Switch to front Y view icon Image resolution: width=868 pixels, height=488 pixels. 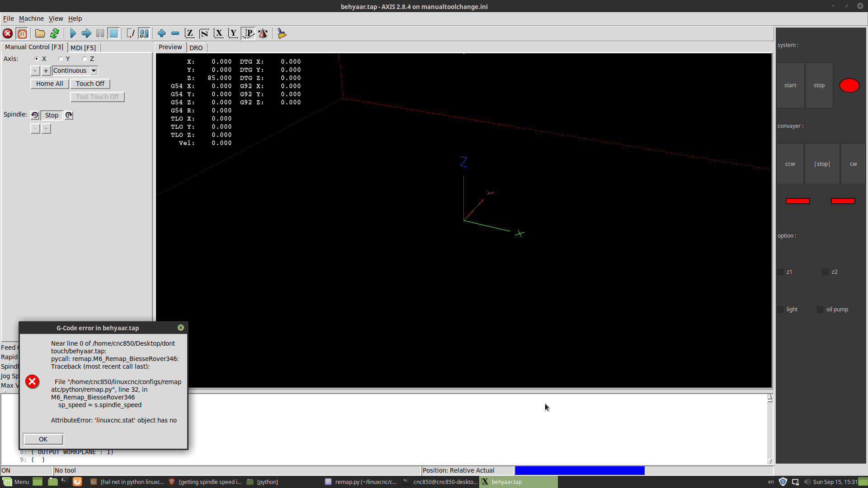coord(233,33)
